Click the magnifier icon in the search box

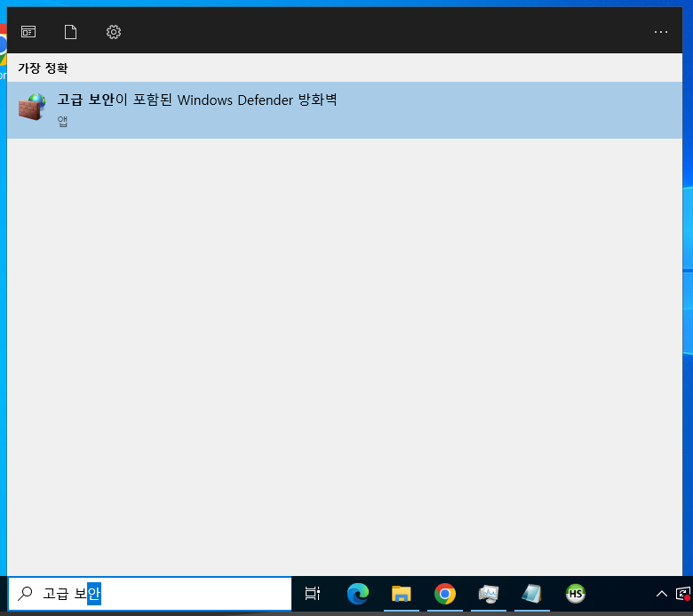tap(25, 594)
